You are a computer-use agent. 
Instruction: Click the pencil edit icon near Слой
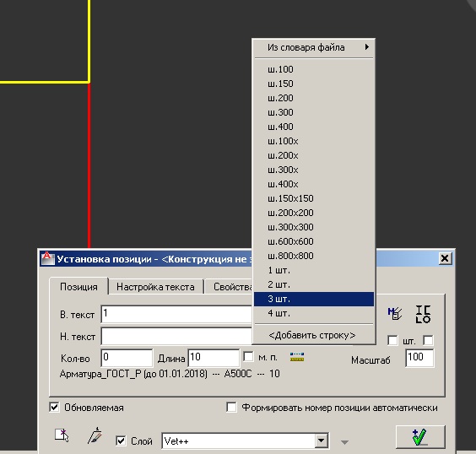95,435
